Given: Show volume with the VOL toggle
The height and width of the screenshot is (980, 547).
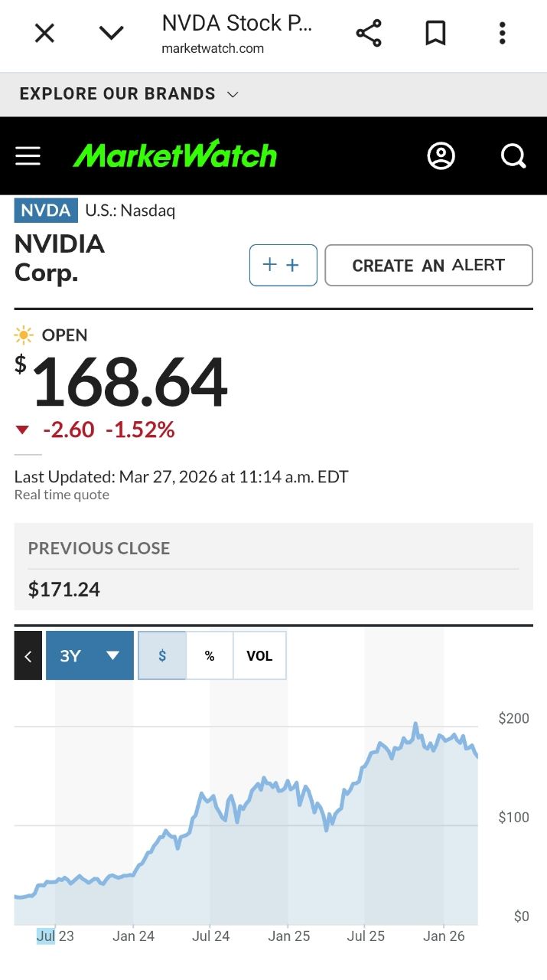Looking at the screenshot, I should (x=259, y=656).
